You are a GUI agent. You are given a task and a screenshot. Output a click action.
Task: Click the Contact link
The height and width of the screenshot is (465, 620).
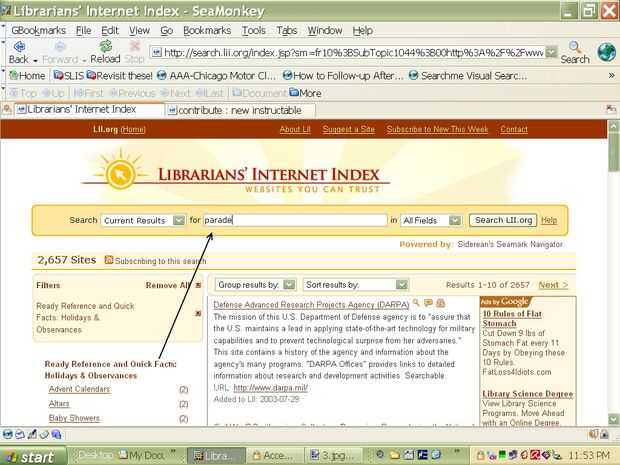tap(514, 129)
